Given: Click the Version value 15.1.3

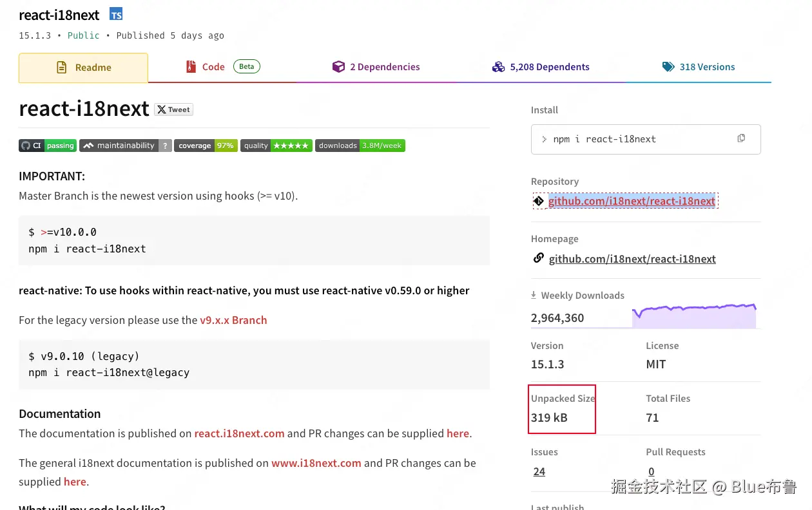Looking at the screenshot, I should tap(547, 364).
